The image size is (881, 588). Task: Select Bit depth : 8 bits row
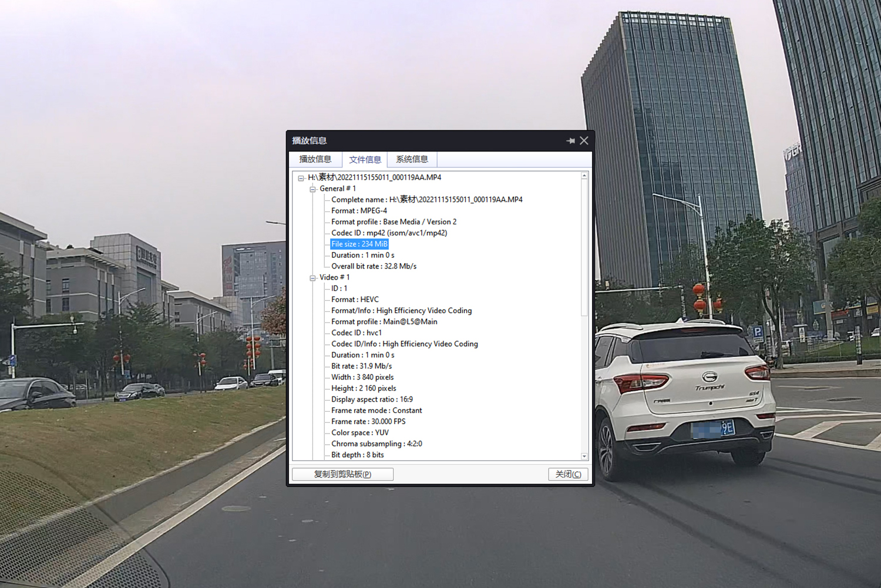357,455
